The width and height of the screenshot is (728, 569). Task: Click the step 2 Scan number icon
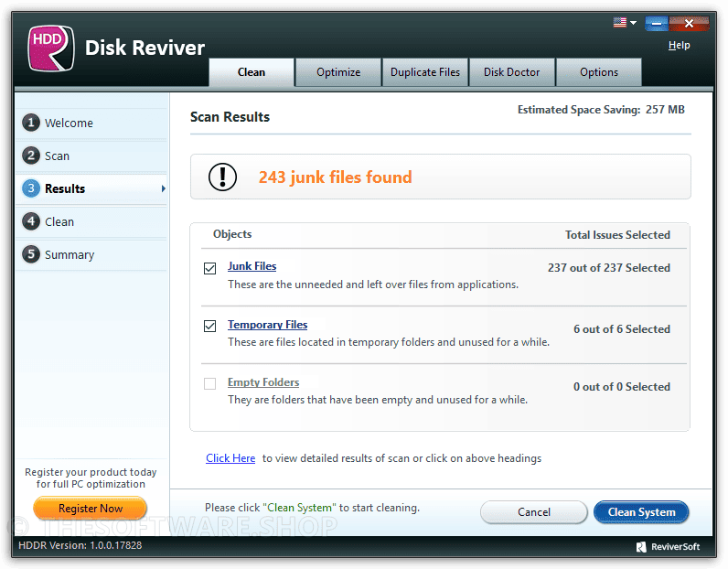pos(31,156)
